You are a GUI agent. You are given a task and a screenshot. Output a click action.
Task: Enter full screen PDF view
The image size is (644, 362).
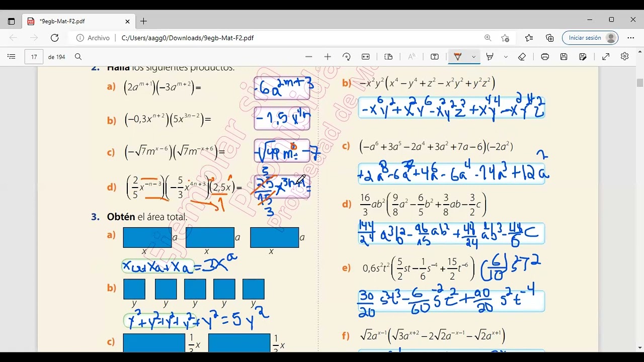pyautogui.click(x=606, y=57)
